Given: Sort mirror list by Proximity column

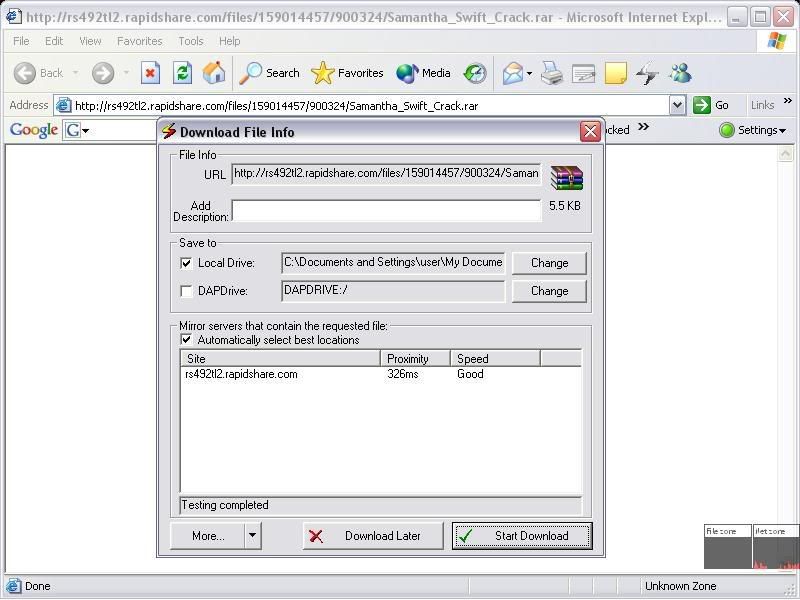Looking at the screenshot, I should point(415,358).
